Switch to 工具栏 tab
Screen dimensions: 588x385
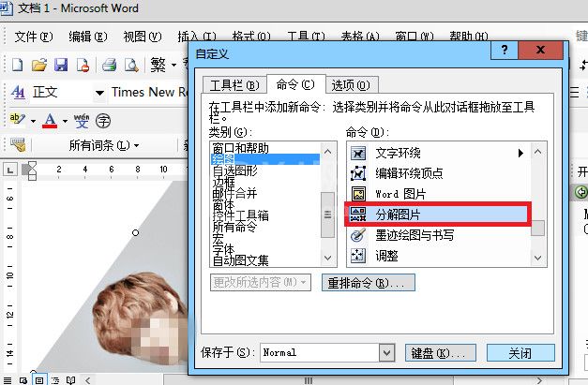(234, 85)
